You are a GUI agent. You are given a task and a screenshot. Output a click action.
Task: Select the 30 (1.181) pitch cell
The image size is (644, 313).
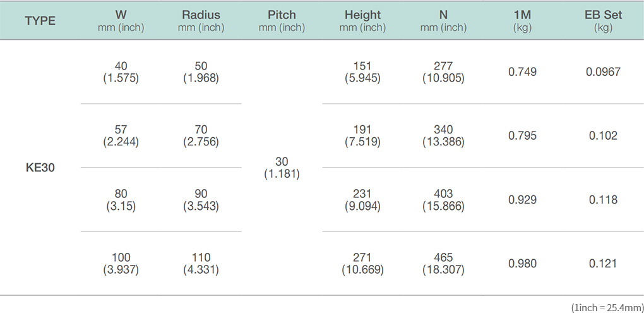coord(282,168)
